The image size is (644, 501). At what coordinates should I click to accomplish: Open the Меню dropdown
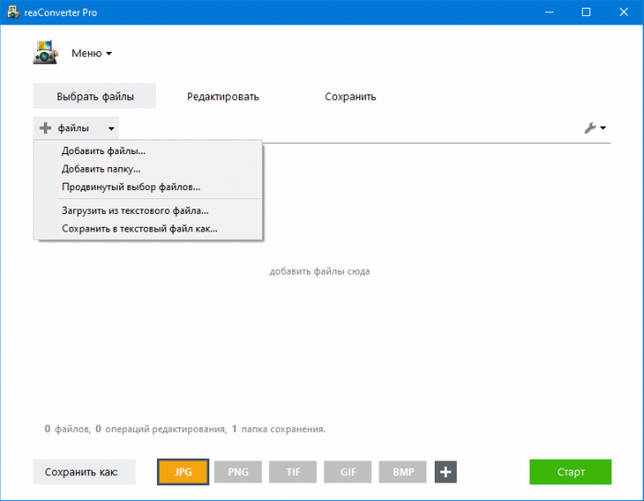(91, 53)
